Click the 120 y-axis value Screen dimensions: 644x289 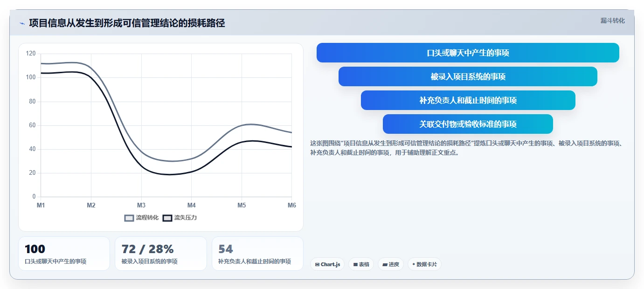tap(31, 54)
